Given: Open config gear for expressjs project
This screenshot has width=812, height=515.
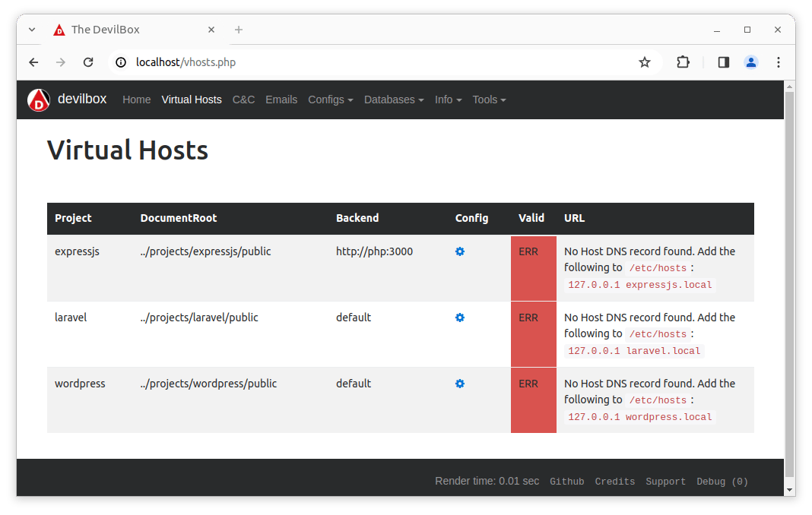Looking at the screenshot, I should click(460, 251).
